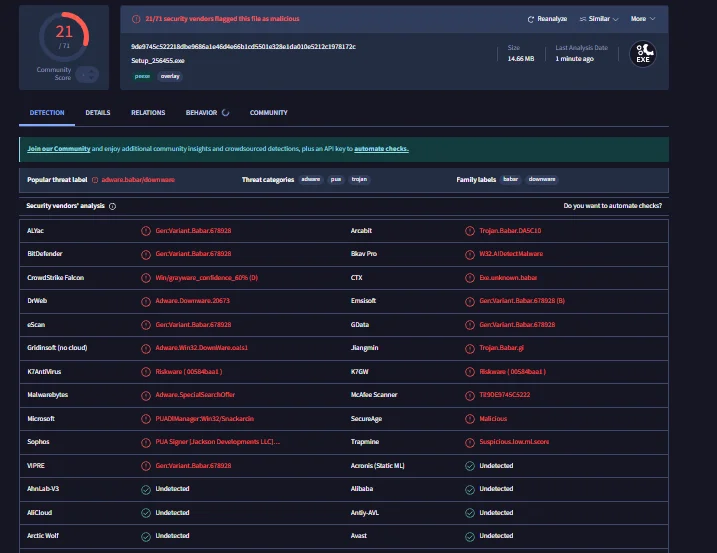
Task: Click the community score vote control
Action: (x=87, y=74)
